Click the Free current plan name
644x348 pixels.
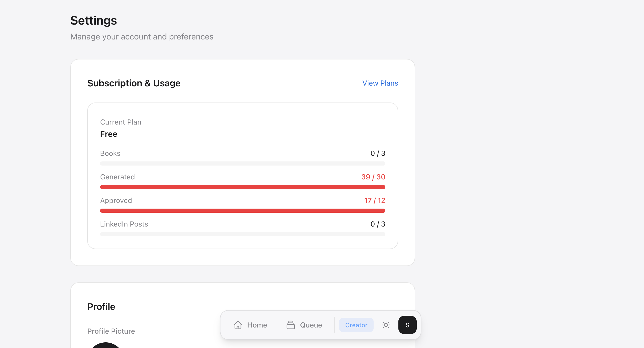click(109, 134)
